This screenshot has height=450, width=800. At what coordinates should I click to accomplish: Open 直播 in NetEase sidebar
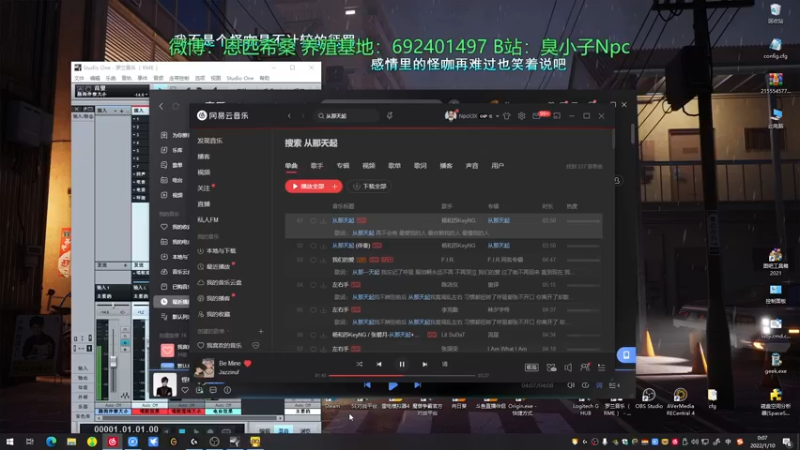tap(204, 204)
